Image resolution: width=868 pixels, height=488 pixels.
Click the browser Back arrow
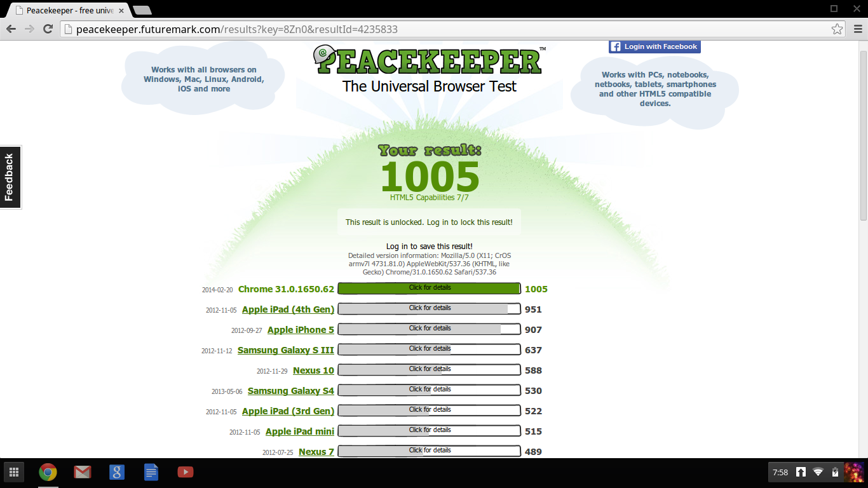[x=11, y=29]
